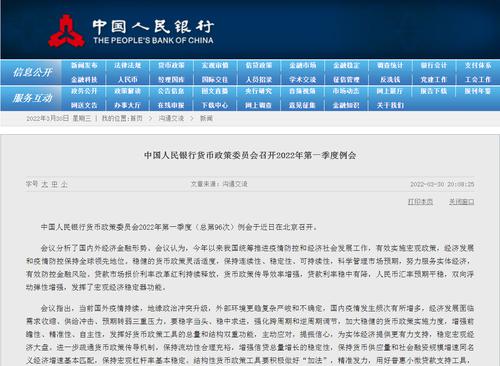Viewport: 500px width, 366px height.
Task: Click the article title about 2022年第一季度例会
Action: tap(250, 155)
